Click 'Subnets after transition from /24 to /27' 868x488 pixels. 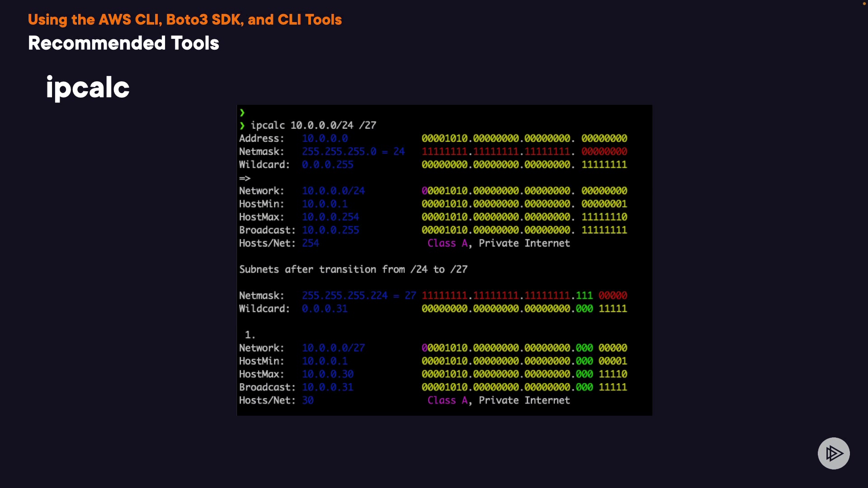(x=353, y=270)
